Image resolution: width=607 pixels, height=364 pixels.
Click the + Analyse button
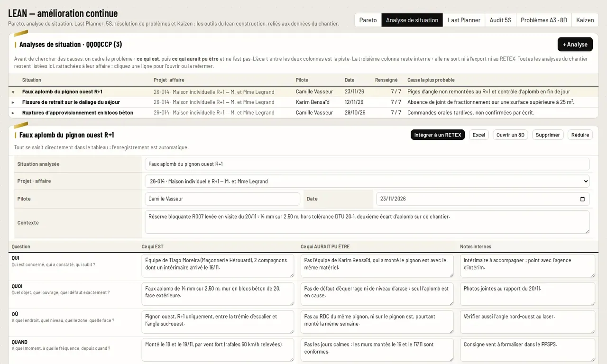pos(575,44)
